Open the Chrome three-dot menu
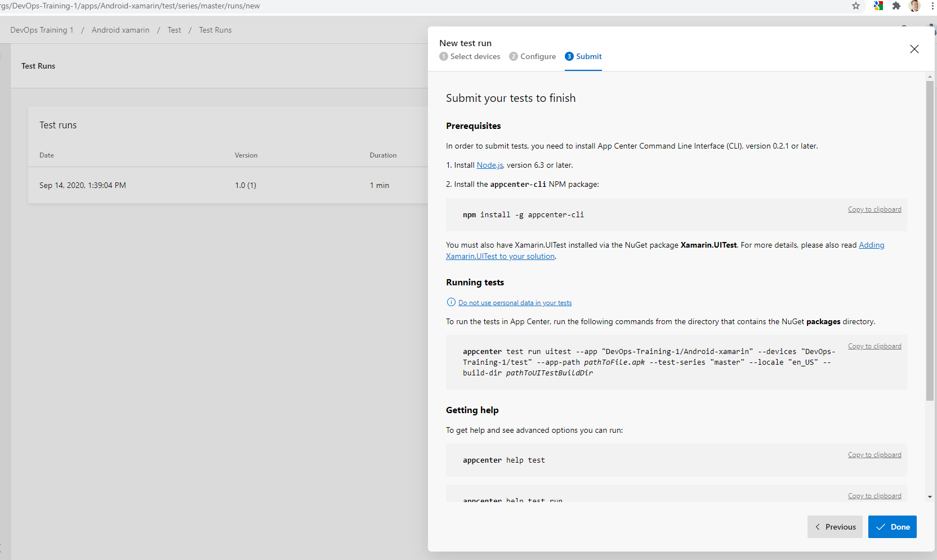 933,6
